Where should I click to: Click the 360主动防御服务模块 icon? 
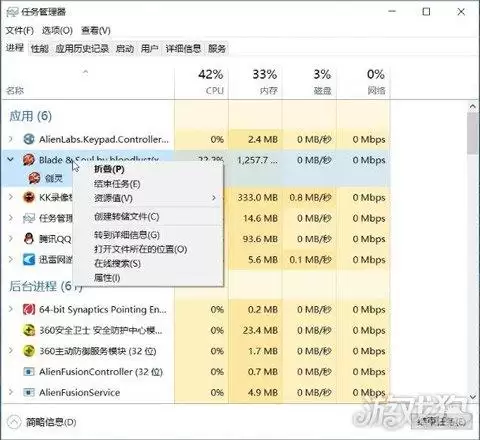(29, 351)
